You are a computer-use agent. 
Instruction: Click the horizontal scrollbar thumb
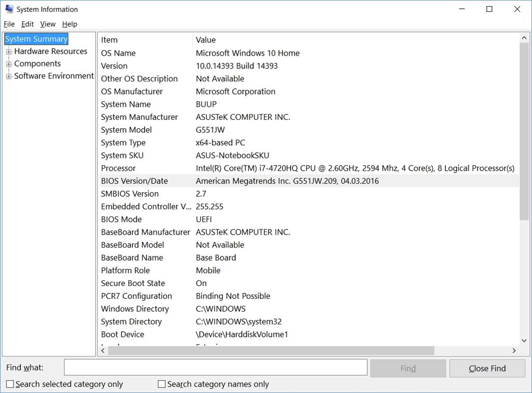click(x=271, y=350)
